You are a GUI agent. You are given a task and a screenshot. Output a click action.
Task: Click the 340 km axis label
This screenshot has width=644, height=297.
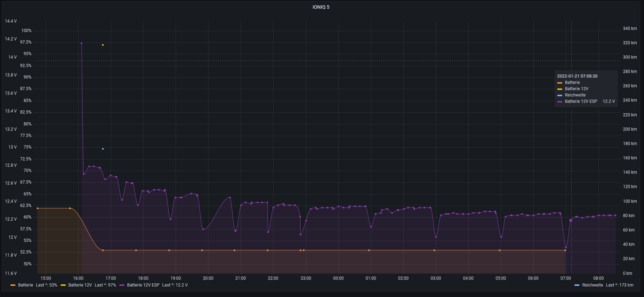tap(630, 28)
